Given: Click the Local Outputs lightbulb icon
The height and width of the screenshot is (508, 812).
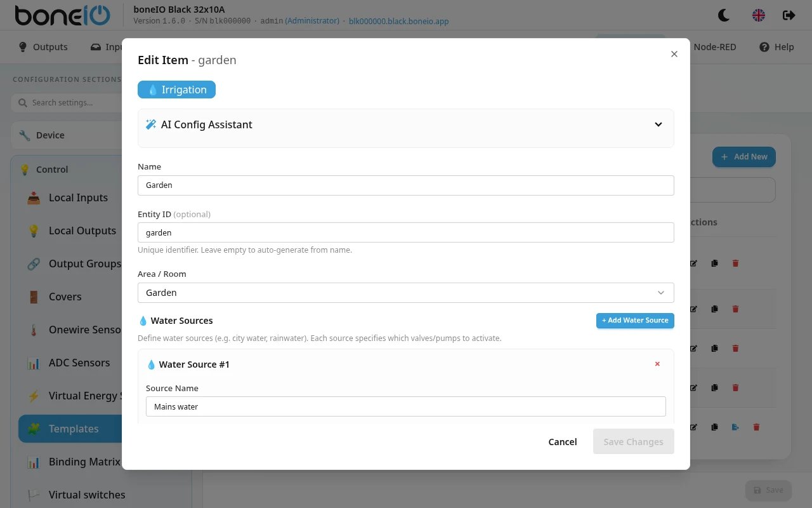Looking at the screenshot, I should 34,231.
